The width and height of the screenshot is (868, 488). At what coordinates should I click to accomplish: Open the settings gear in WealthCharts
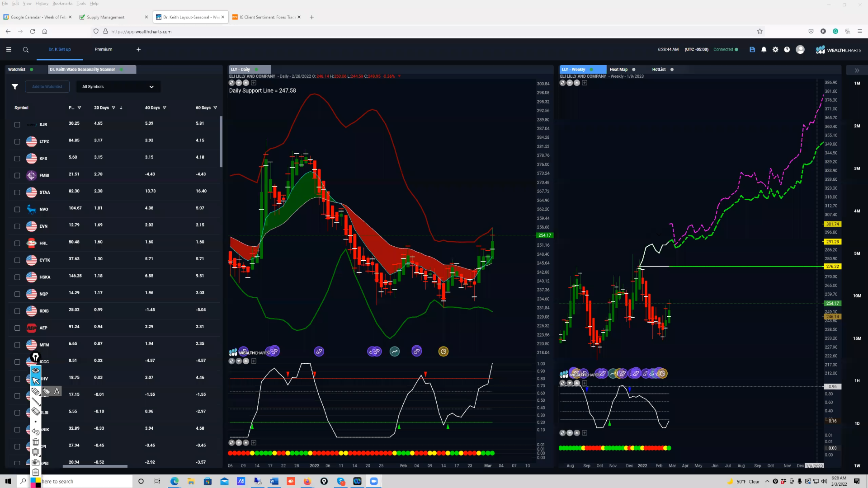coord(775,50)
